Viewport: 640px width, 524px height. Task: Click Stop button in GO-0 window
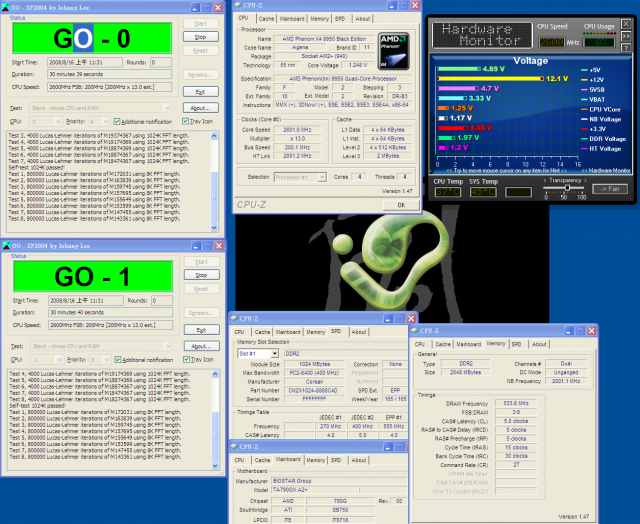(200, 37)
